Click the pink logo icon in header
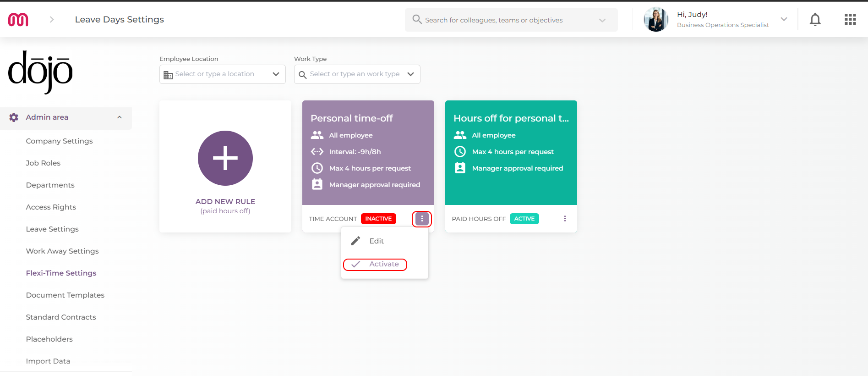Image resolution: width=868 pixels, height=376 pixels. point(18,20)
